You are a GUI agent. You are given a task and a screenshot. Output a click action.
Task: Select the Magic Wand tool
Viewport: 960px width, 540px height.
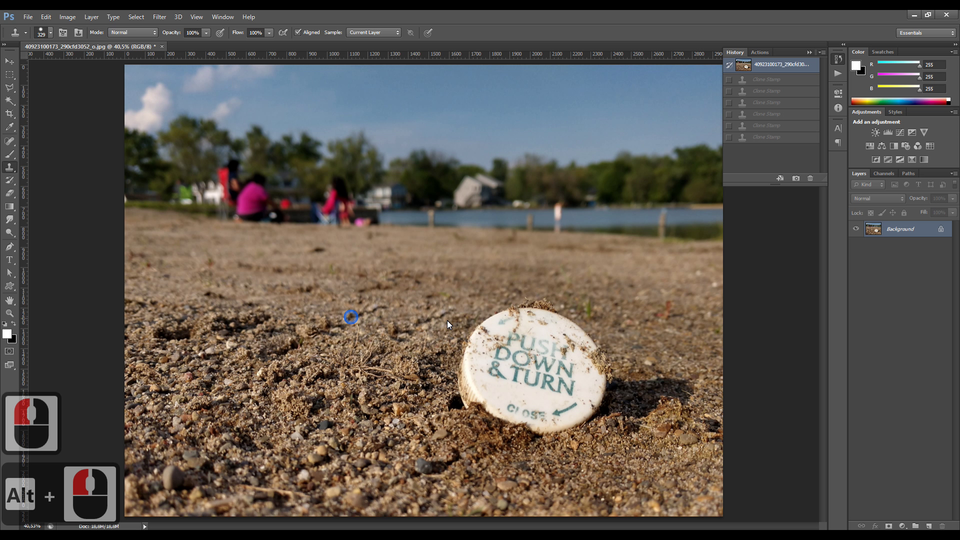(9, 101)
